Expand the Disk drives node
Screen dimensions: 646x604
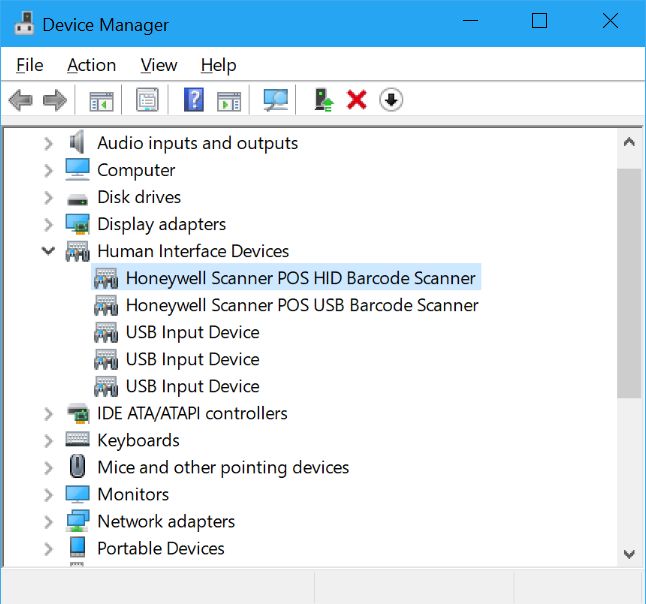coord(48,197)
